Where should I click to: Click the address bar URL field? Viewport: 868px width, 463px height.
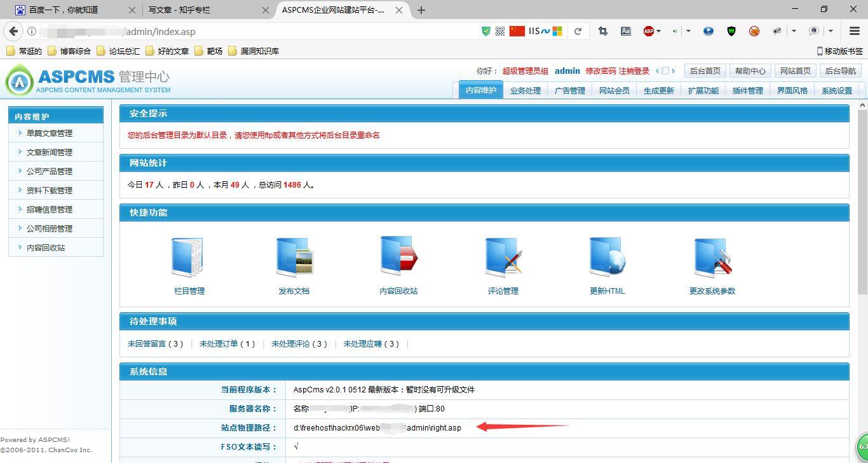(x=254, y=31)
